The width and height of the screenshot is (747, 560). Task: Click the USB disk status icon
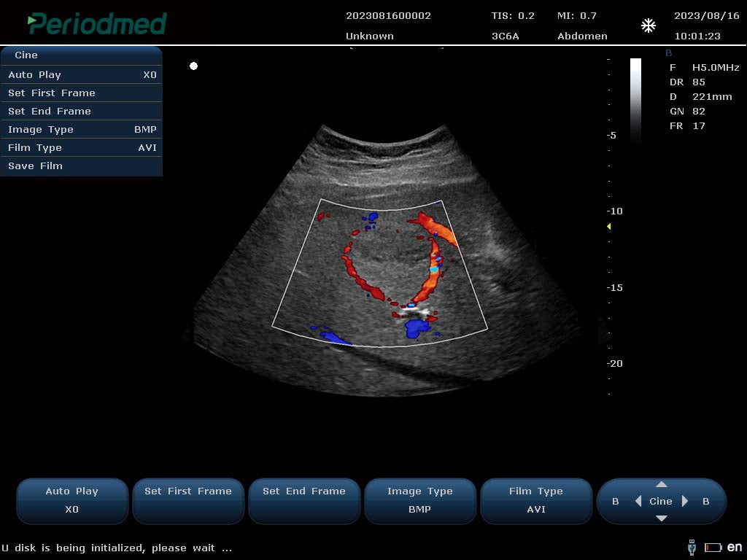(x=692, y=547)
